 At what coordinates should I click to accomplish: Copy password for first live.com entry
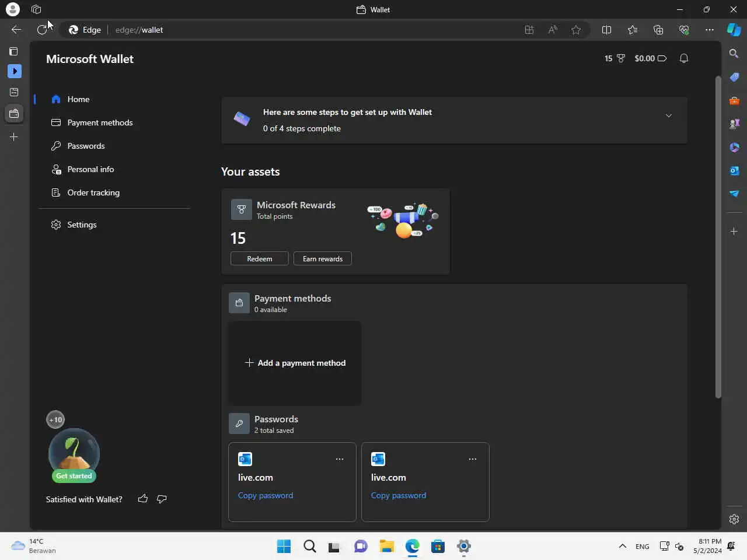[x=266, y=495]
